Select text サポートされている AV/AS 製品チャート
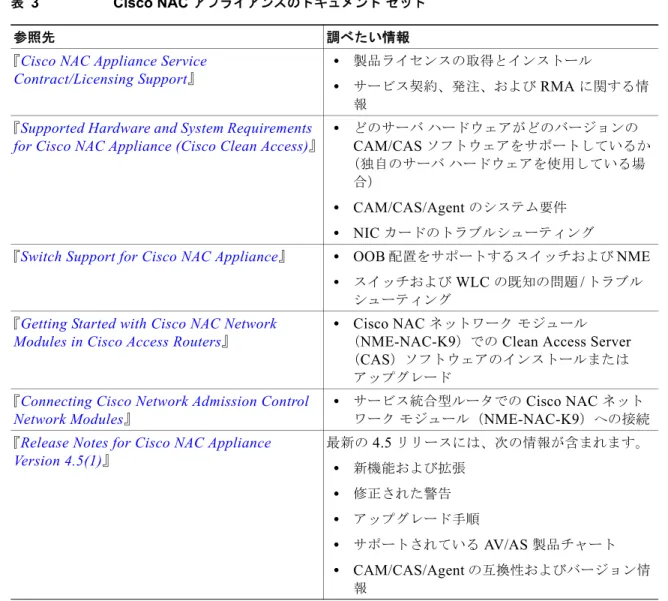The image size is (668, 601). (484, 545)
